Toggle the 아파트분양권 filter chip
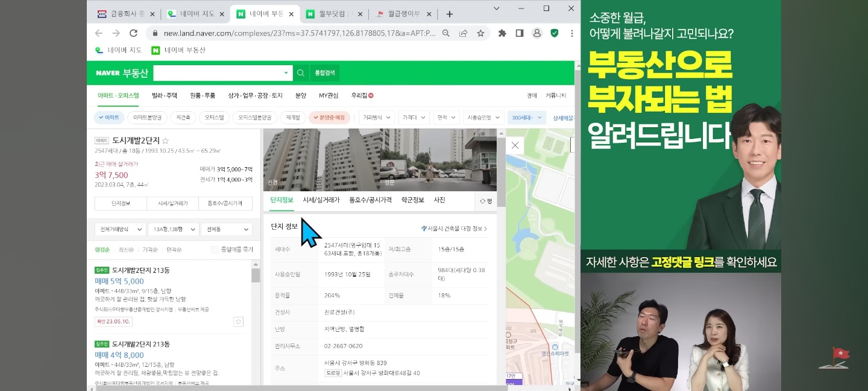Viewport: 868px width, 391px height. [147, 118]
